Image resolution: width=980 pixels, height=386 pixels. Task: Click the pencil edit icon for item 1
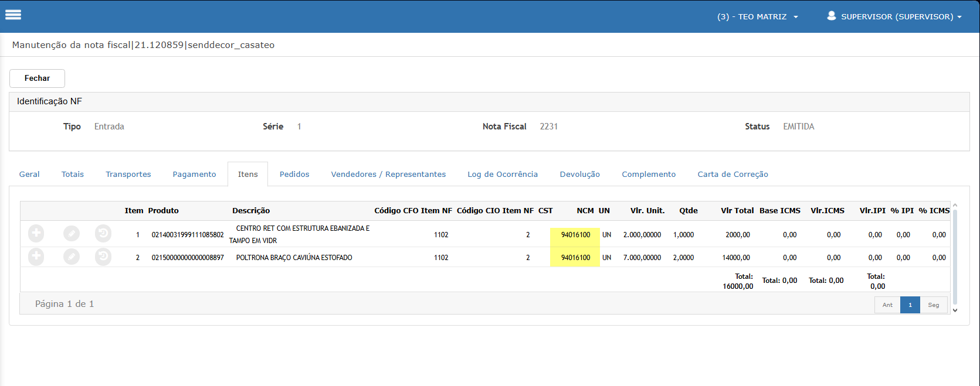72,234
